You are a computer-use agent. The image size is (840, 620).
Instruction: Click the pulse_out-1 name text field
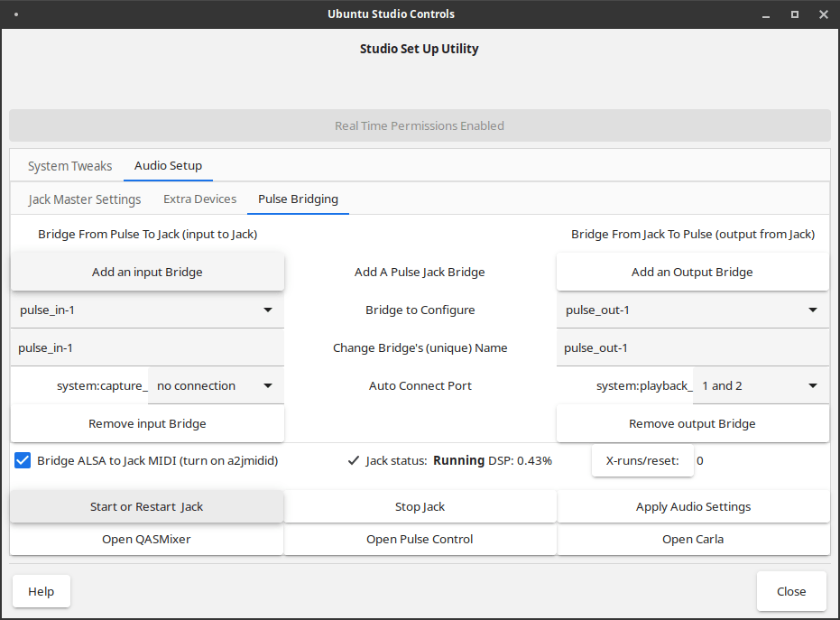point(692,347)
